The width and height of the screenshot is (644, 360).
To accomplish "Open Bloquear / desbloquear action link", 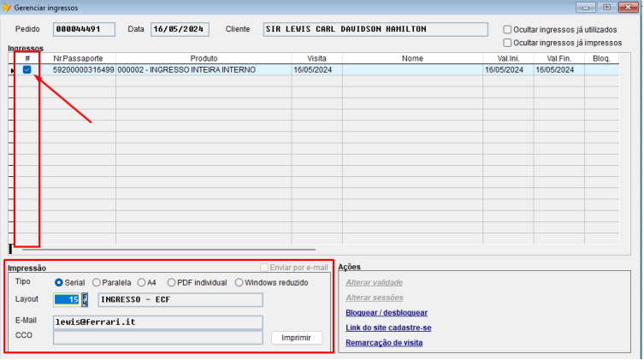I will point(386,313).
